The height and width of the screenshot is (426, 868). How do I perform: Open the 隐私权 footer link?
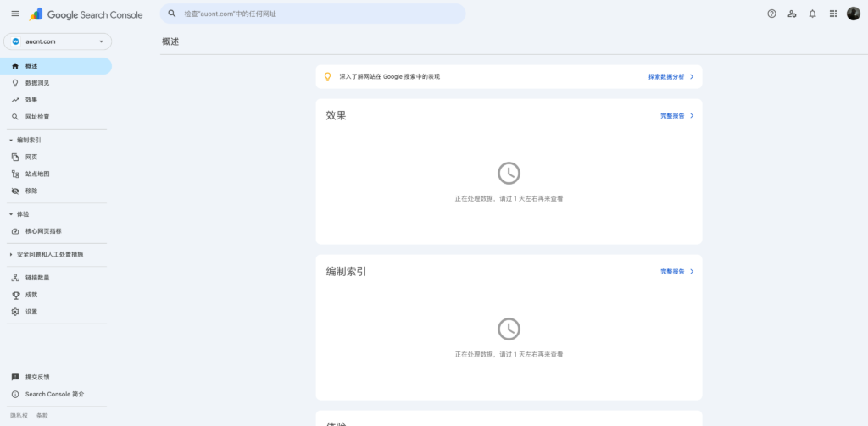tap(19, 416)
